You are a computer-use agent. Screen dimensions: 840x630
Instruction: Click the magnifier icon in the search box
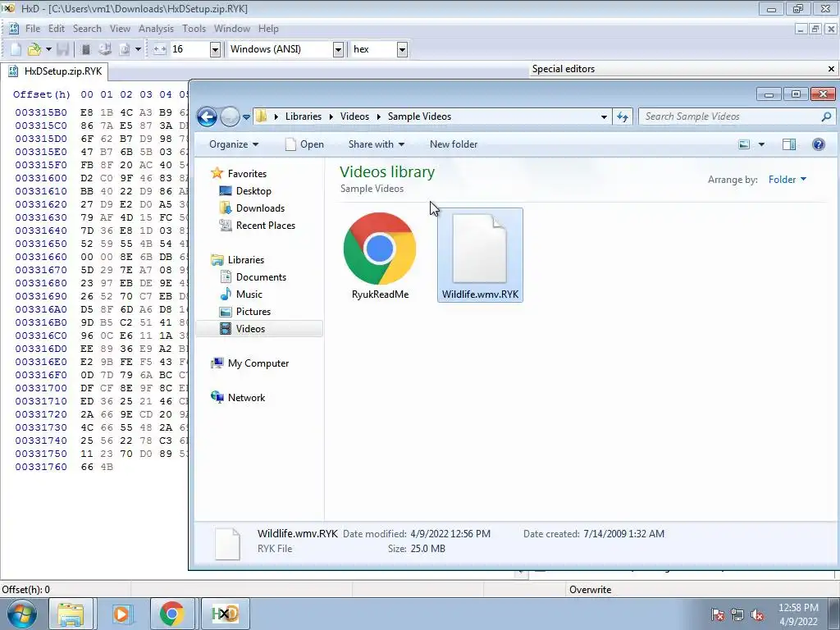tap(827, 116)
